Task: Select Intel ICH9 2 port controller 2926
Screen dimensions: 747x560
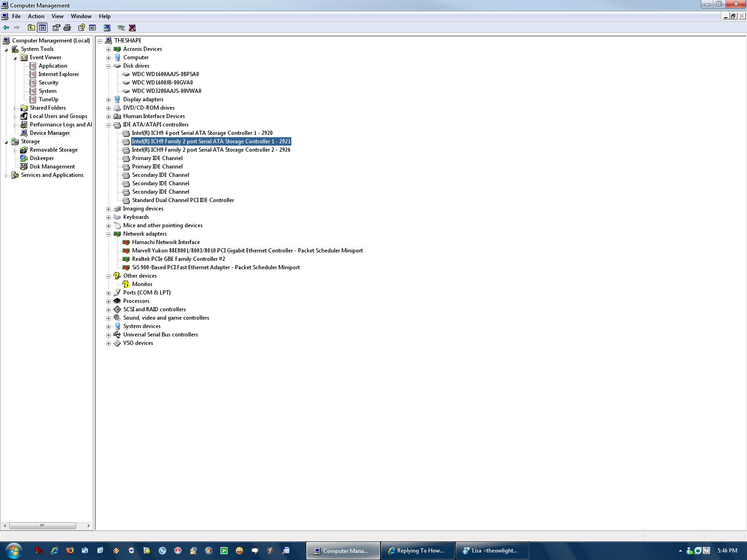Action: click(211, 150)
